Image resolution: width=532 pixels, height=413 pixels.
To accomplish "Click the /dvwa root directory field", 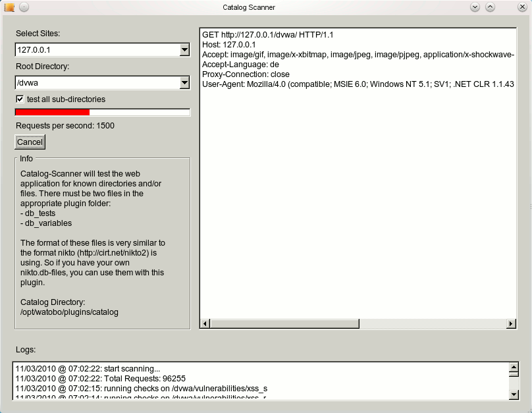I will 96,83.
